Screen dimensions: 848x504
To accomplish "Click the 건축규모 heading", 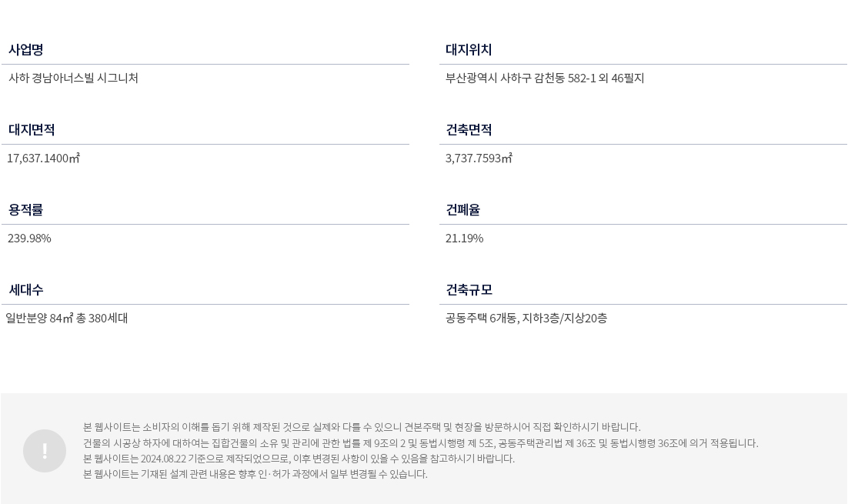I will pos(469,290).
